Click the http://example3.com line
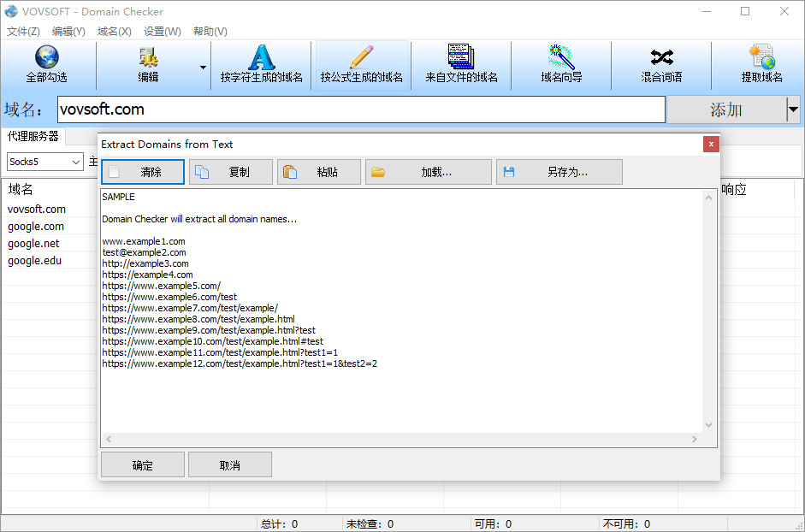Viewport: 805px width, 532px height. 145,264
